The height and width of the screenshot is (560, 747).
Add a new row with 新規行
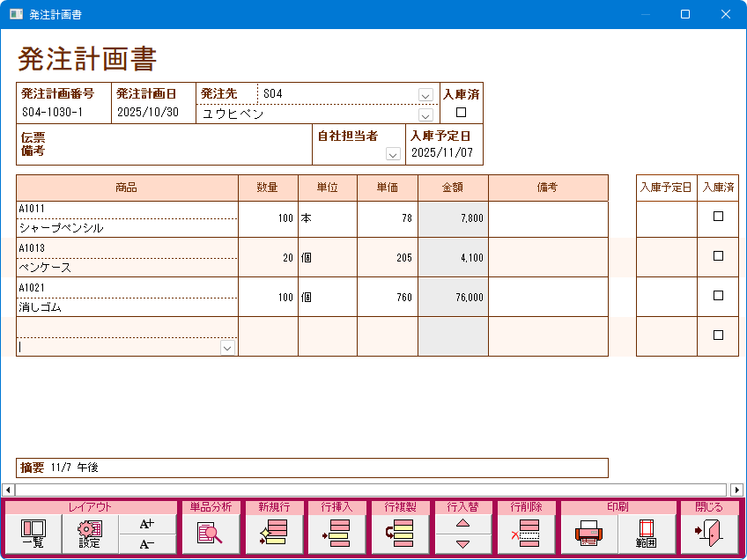pyautogui.click(x=273, y=534)
